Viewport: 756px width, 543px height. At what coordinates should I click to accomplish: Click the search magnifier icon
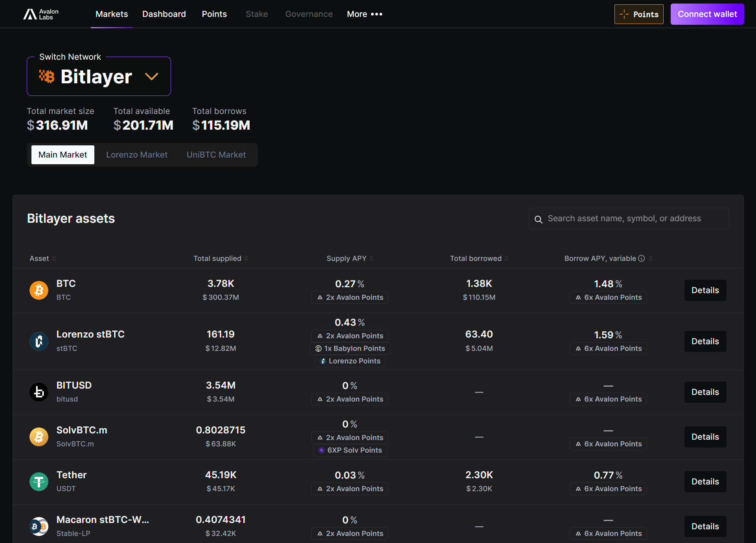(539, 219)
